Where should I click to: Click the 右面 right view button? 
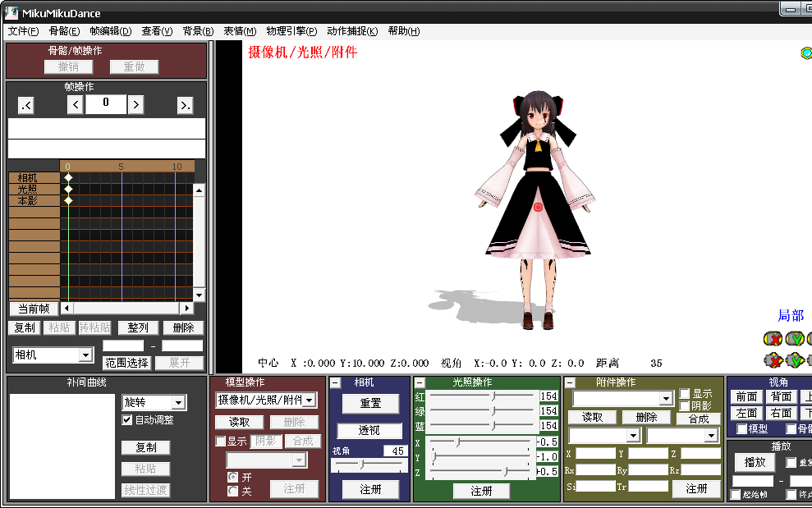[x=781, y=413]
